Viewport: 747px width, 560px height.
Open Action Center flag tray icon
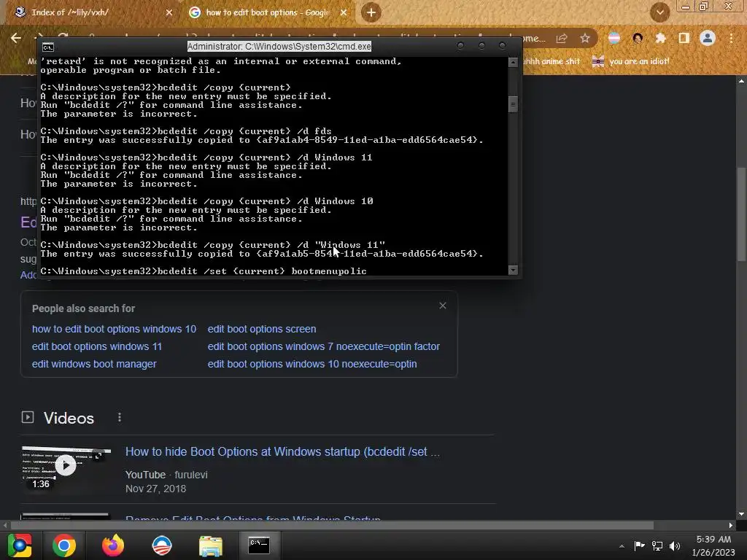coord(639,545)
